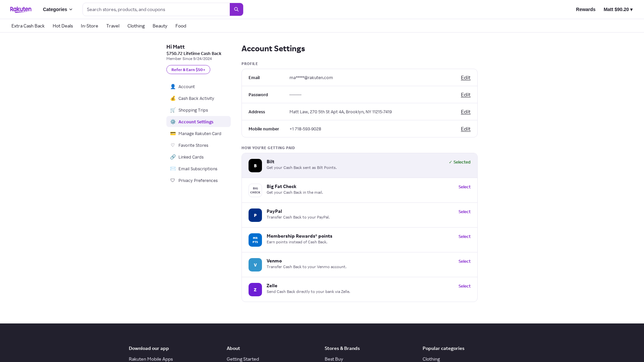Viewport: 644px width, 362px height.
Task: Go to the Food category tab
Action: [x=181, y=26]
